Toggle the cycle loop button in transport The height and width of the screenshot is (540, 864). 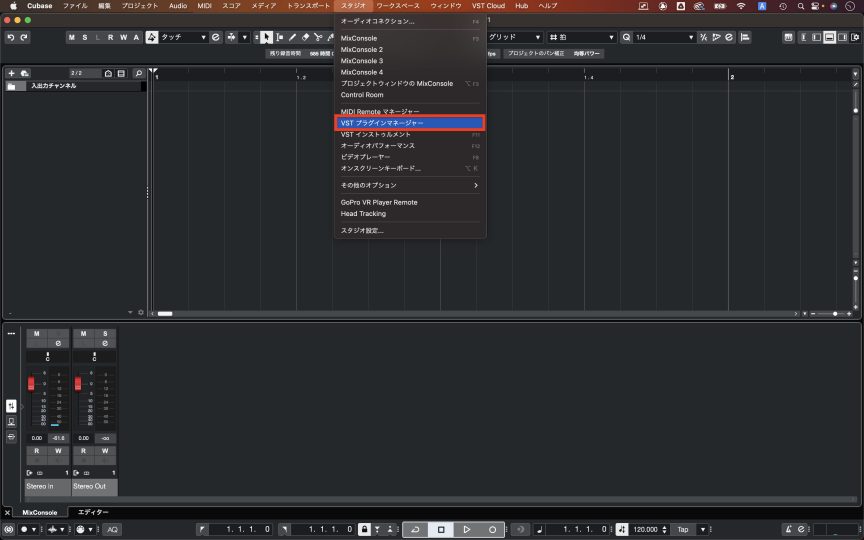point(415,529)
